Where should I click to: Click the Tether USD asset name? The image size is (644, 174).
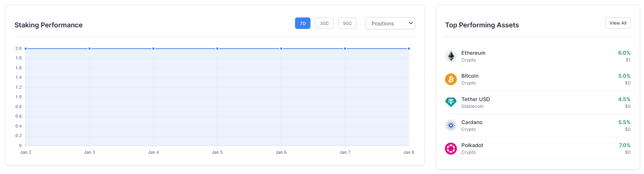pyautogui.click(x=475, y=99)
